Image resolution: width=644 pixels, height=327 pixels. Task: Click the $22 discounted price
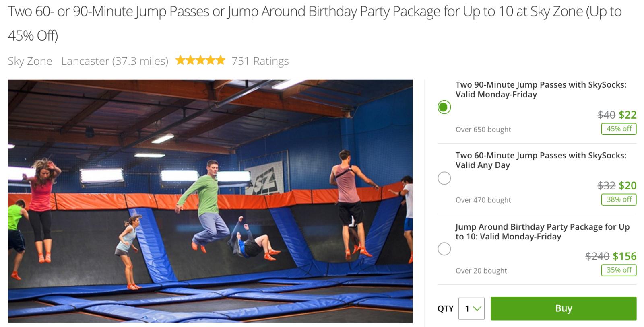627,115
